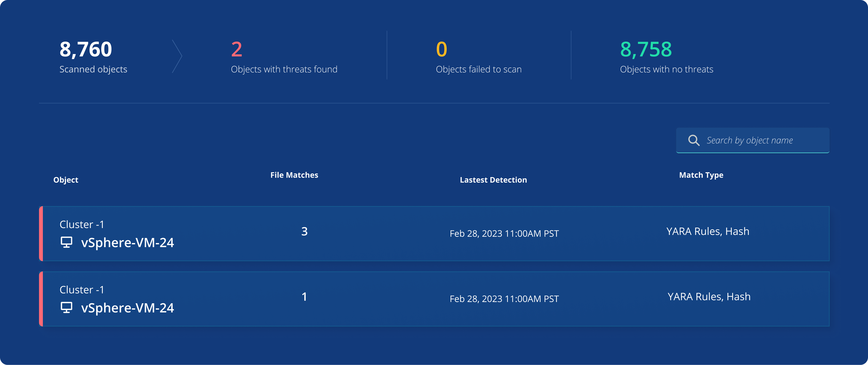
Task: Select the 2 threats found count
Action: 237,49
